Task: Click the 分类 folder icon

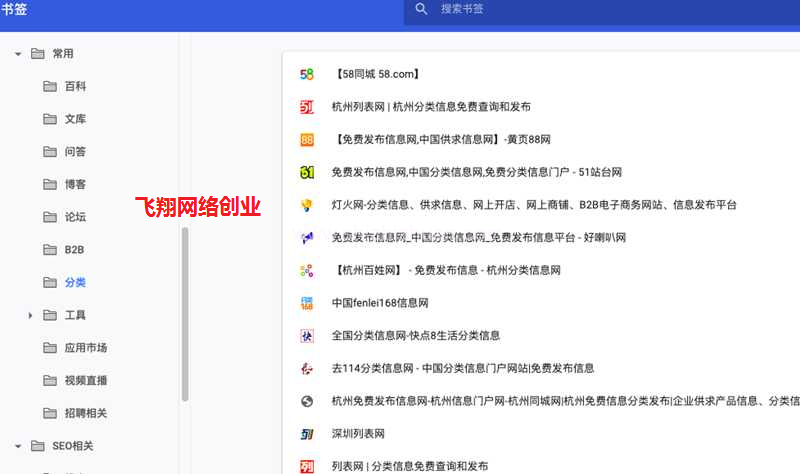Action: (50, 282)
